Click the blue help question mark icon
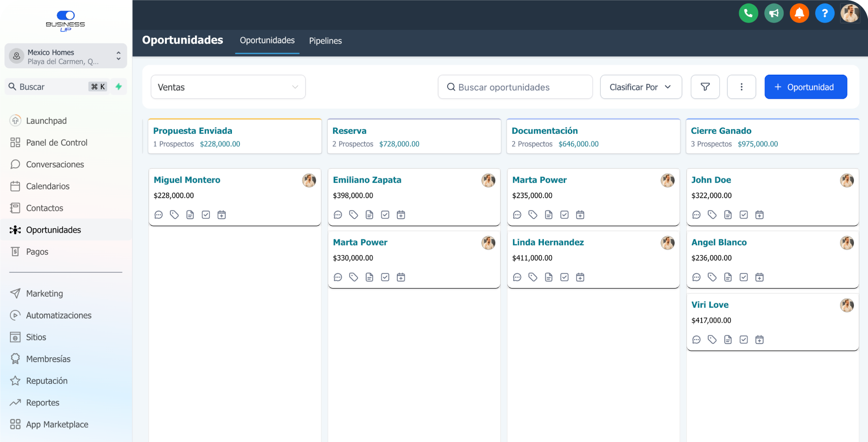Viewport: 868px width, 442px height. click(x=825, y=13)
